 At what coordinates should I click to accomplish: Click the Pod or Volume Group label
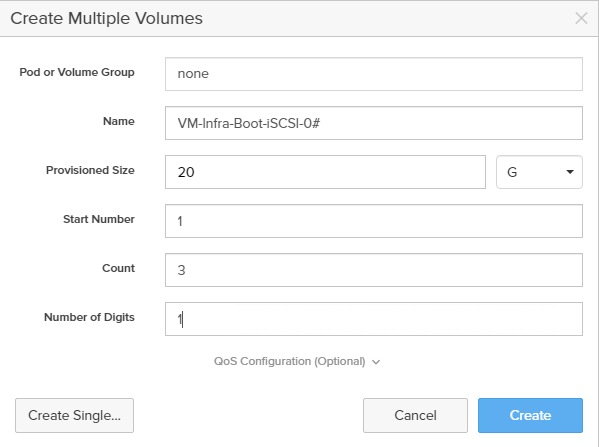pyautogui.click(x=77, y=72)
